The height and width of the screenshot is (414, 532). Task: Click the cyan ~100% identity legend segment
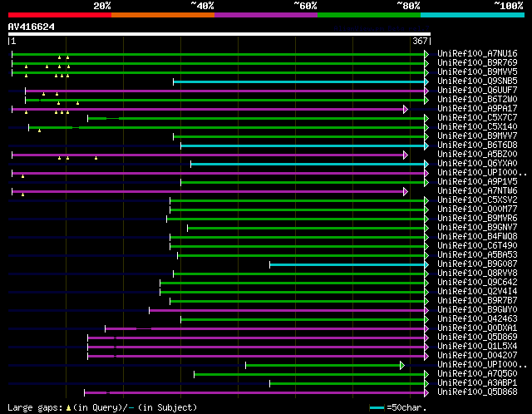pos(473,15)
